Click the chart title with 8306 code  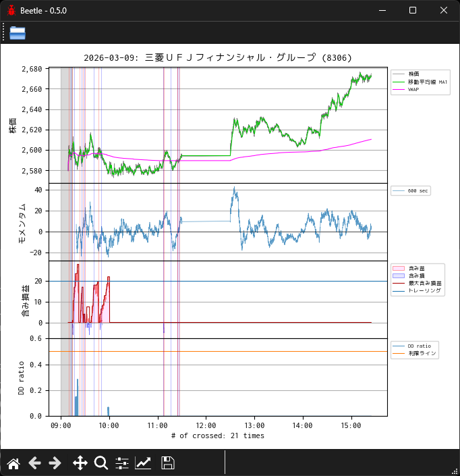click(x=218, y=57)
